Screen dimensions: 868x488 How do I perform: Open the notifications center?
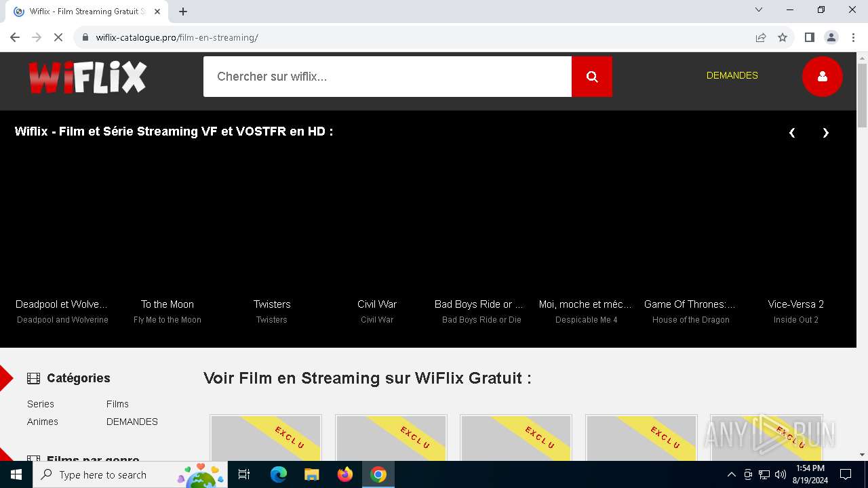pos(846,474)
